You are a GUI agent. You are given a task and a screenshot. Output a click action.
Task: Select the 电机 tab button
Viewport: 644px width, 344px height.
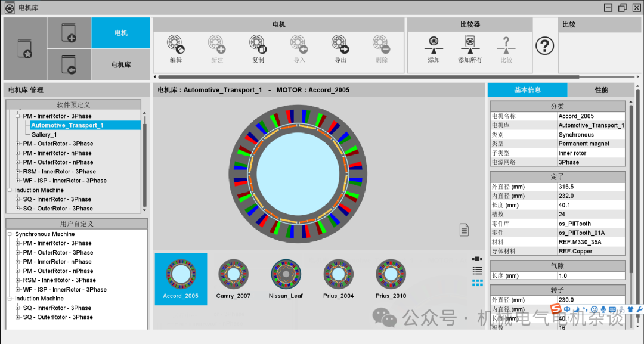120,33
